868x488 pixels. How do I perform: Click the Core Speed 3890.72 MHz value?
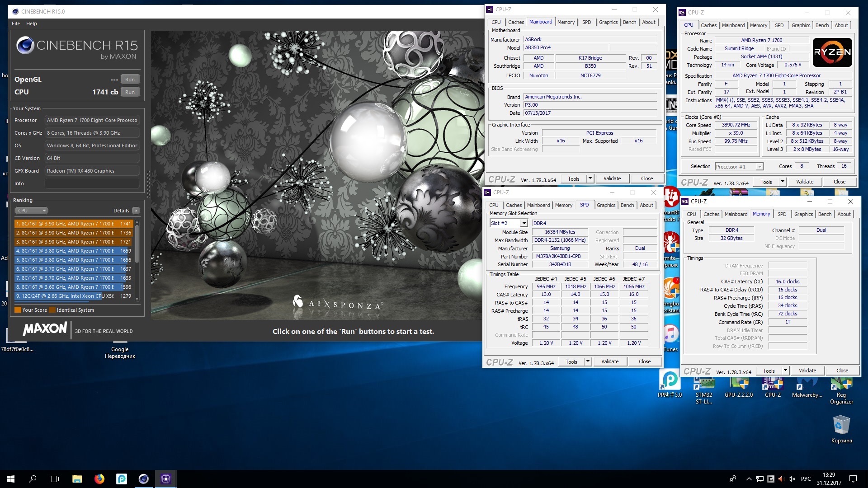tap(736, 125)
